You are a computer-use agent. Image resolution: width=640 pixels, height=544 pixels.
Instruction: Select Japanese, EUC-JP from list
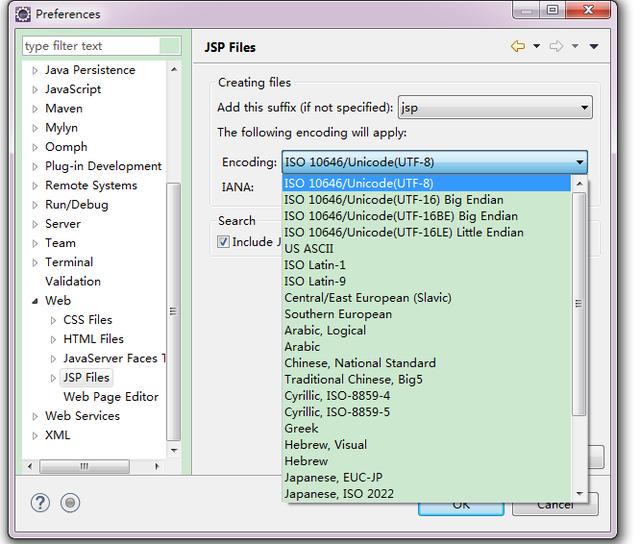pyautogui.click(x=332, y=477)
